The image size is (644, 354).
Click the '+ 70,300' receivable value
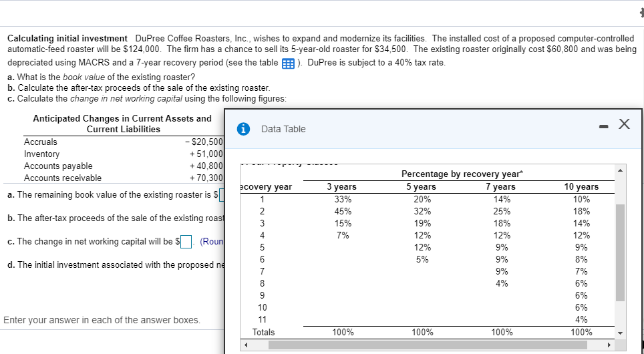[x=206, y=178]
